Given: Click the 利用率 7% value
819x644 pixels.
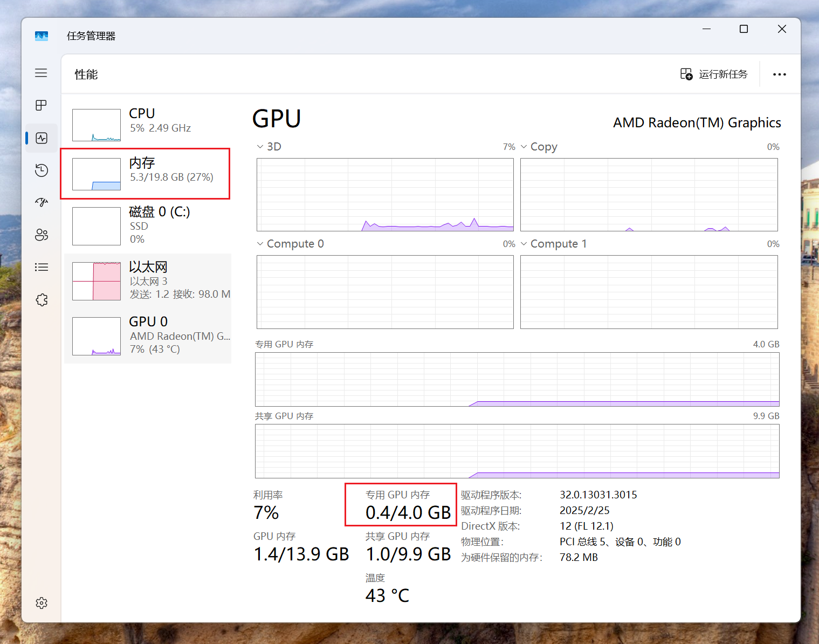Looking at the screenshot, I should coord(266,512).
